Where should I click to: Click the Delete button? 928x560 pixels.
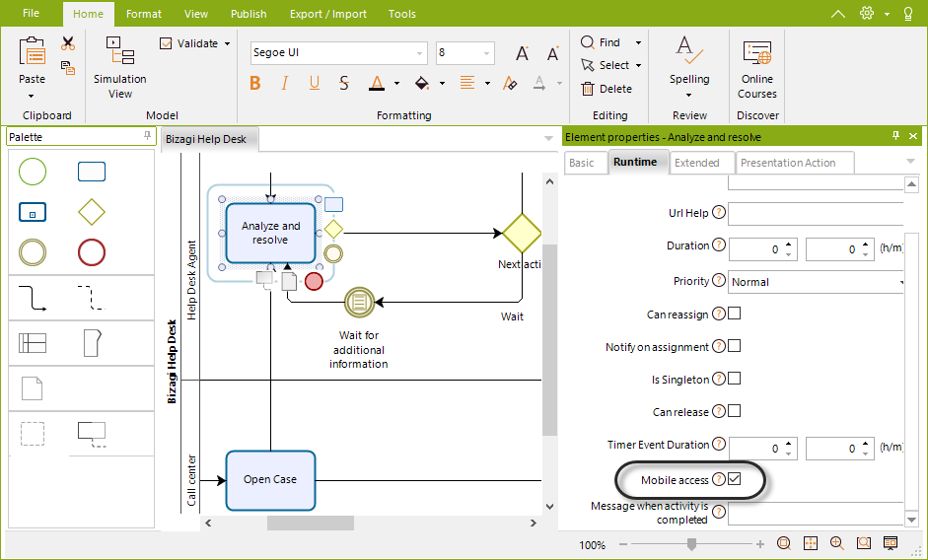(607, 89)
